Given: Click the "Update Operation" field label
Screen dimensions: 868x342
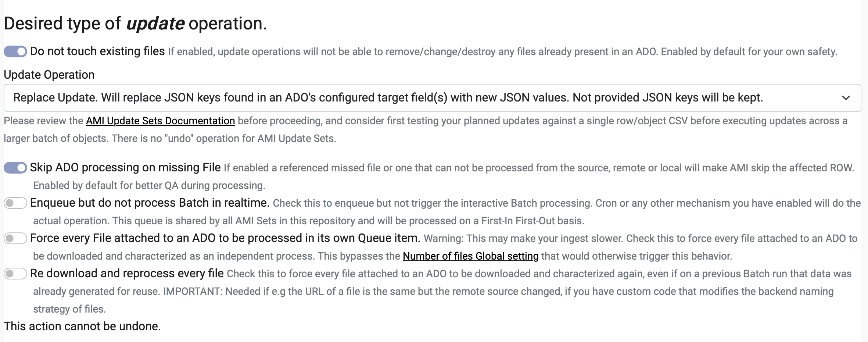Looking at the screenshot, I should [x=49, y=75].
